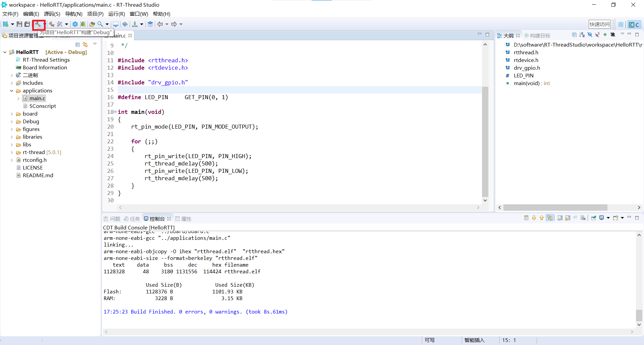This screenshot has height=345, width=644.
Task: Select Board Information in the tree
Action: [x=45, y=68]
